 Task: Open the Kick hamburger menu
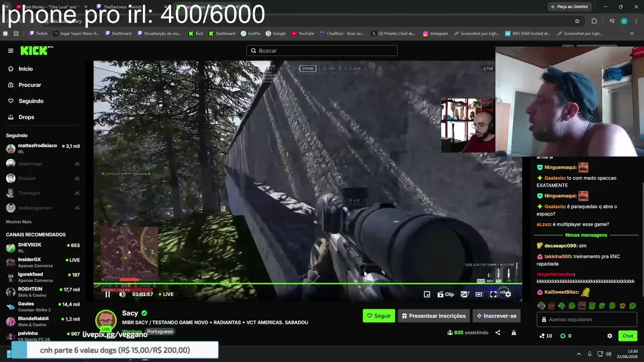(x=11, y=51)
